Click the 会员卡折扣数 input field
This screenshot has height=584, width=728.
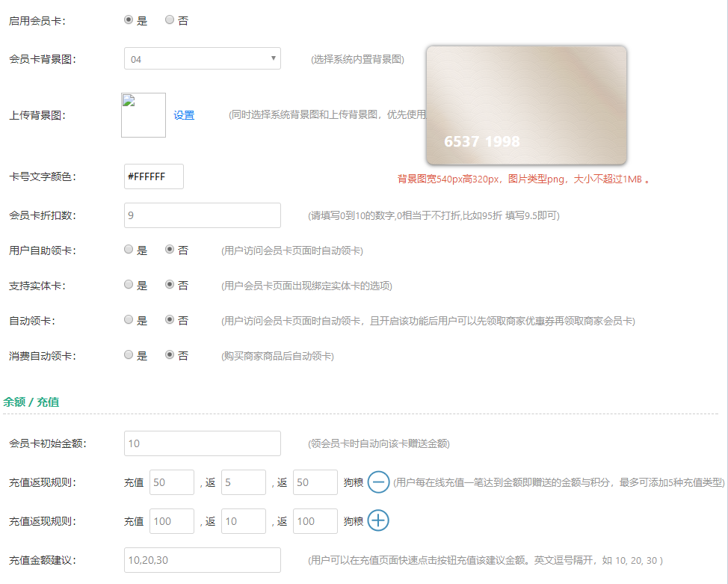(x=203, y=215)
